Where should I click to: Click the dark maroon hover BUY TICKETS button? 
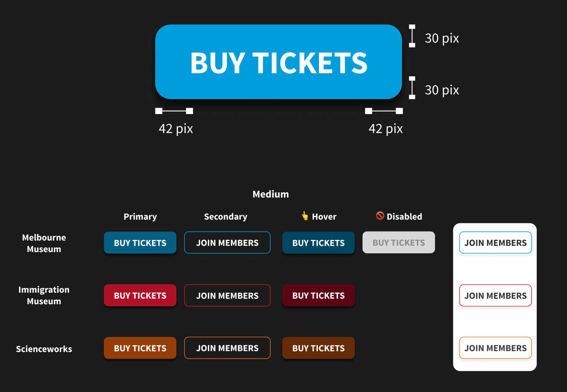coord(318,295)
